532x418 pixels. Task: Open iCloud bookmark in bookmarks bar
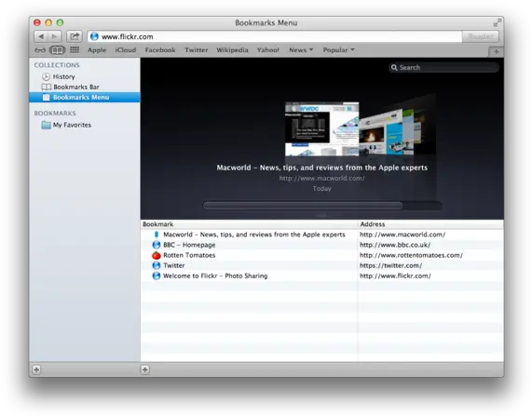click(126, 50)
